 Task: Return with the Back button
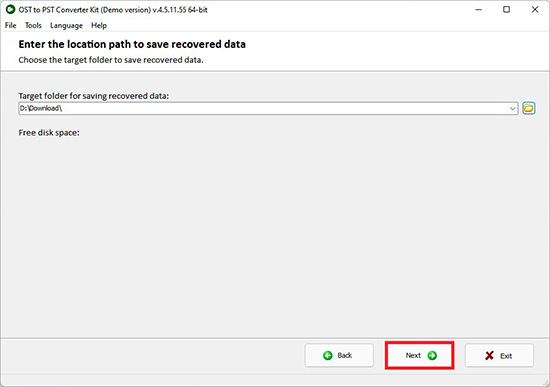[339, 355]
